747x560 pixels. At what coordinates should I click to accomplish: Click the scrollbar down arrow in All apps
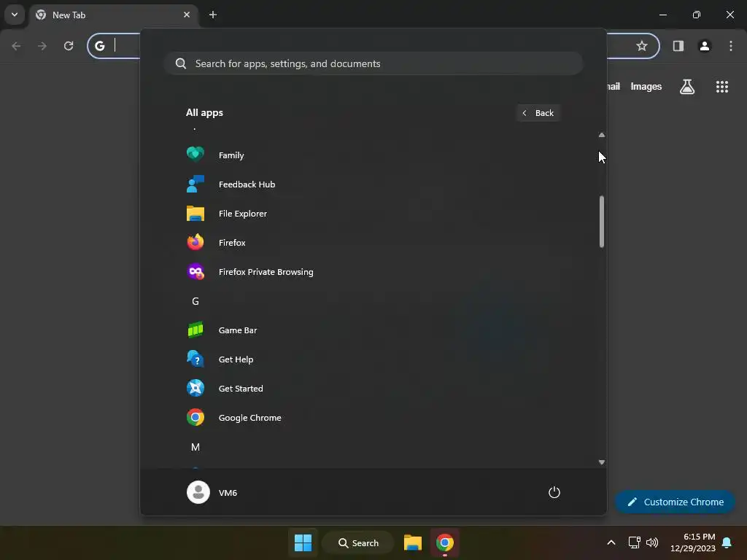click(602, 462)
